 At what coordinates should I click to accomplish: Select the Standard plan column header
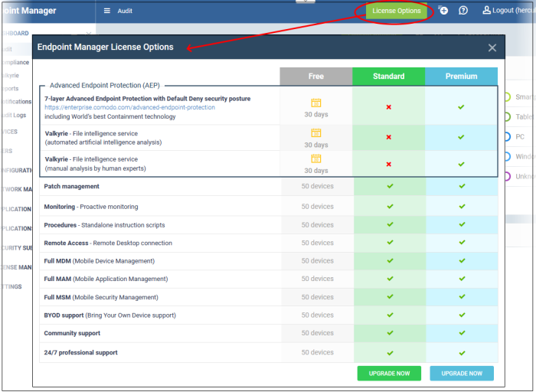point(389,77)
